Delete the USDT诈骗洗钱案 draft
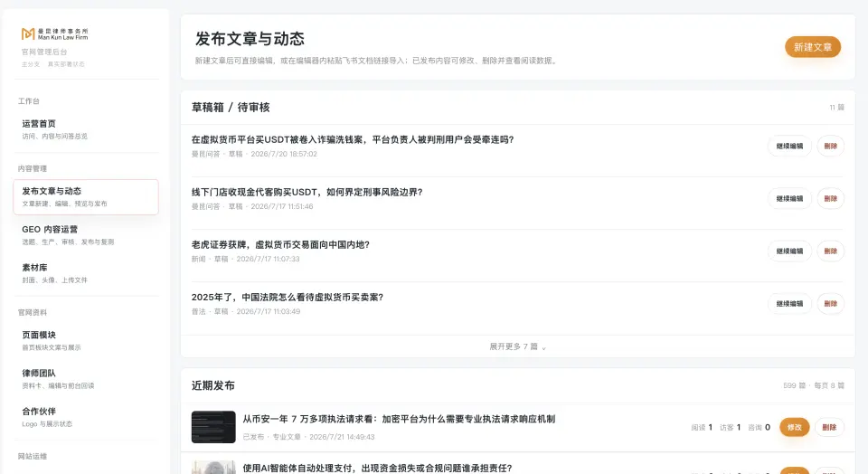The width and height of the screenshot is (868, 474). (830, 147)
